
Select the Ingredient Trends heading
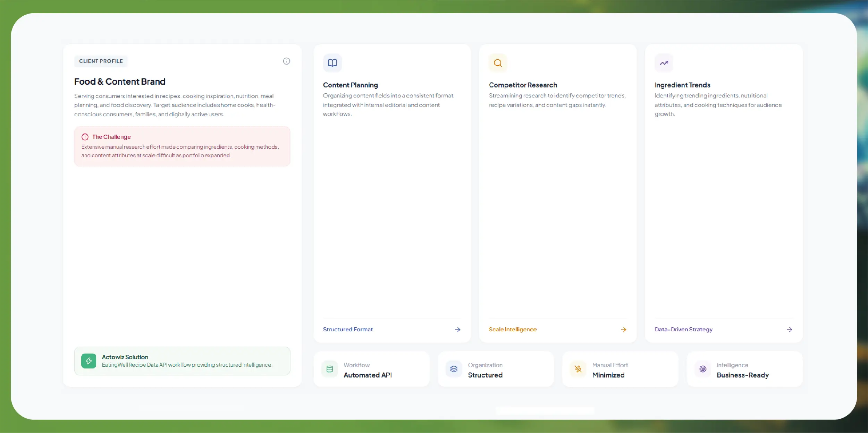click(682, 85)
